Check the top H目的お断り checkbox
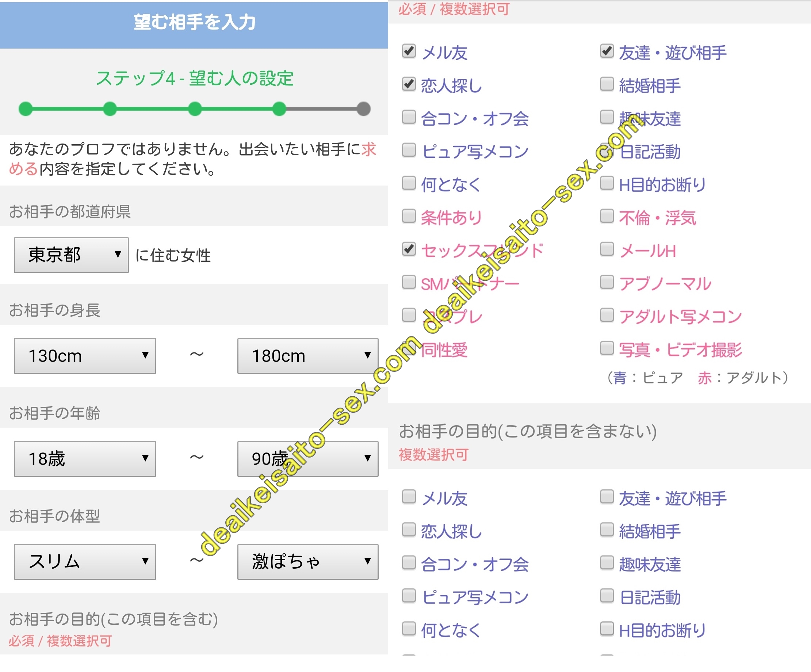The width and height of the screenshot is (811, 672). tap(607, 183)
